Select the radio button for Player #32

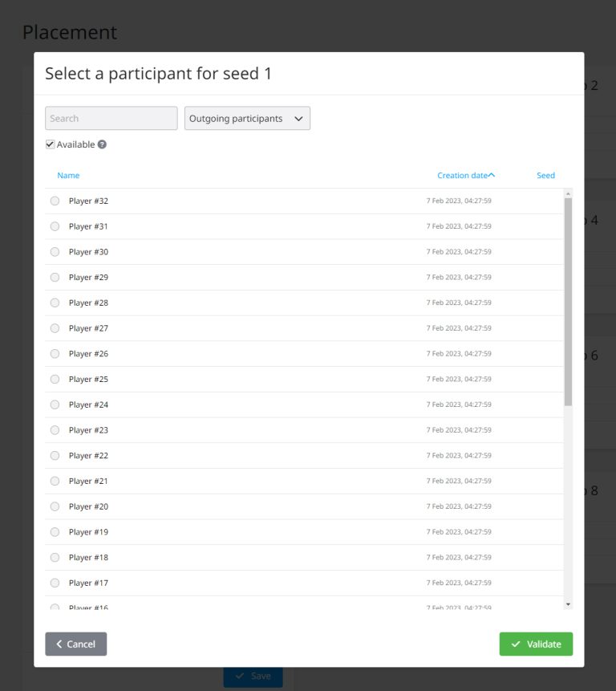55,201
